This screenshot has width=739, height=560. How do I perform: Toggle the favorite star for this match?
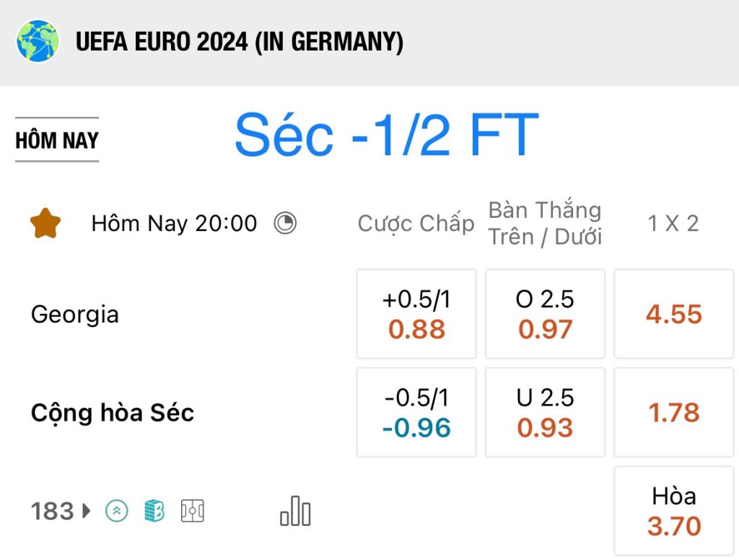point(45,224)
